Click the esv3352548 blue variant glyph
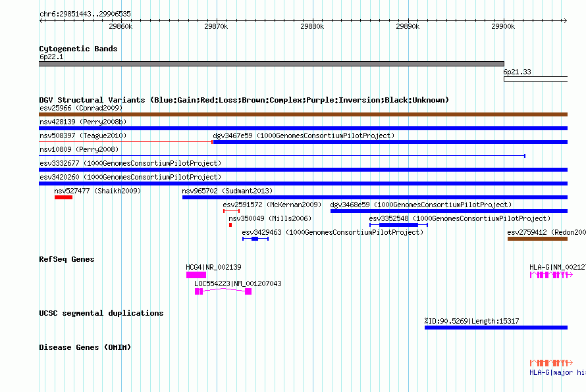 (x=398, y=225)
